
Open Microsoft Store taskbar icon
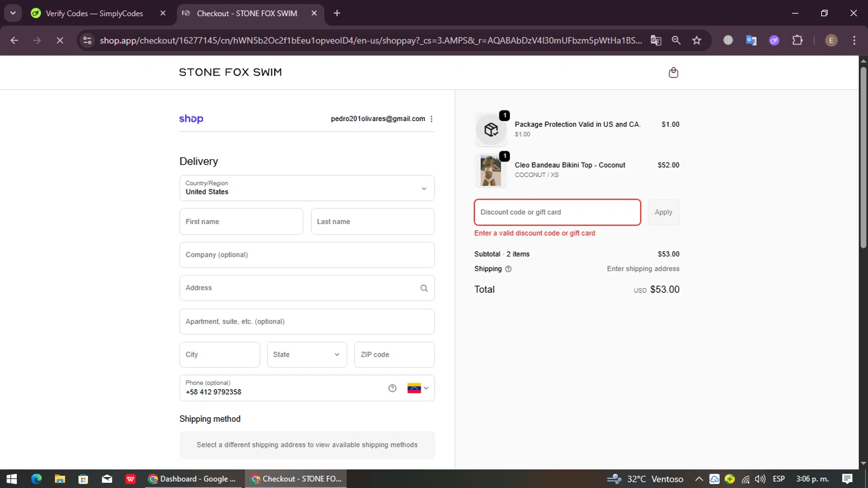coord(83,479)
